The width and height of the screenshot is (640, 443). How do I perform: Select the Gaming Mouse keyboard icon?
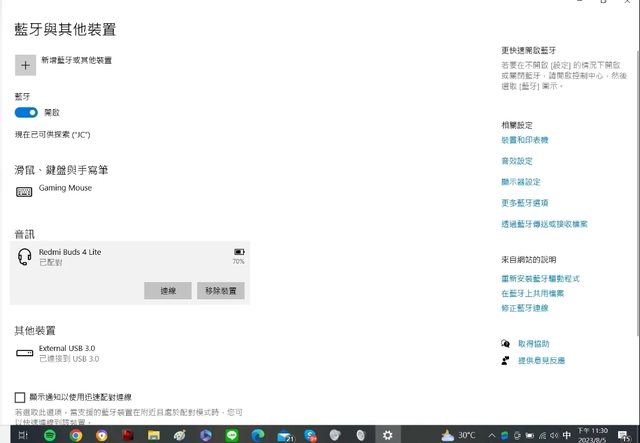point(24,191)
